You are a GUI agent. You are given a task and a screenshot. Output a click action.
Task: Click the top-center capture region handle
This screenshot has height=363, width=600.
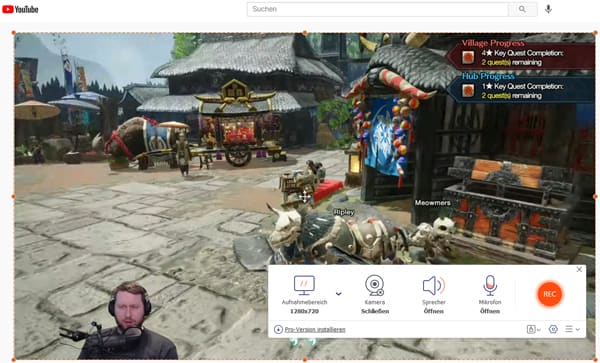pos(305,33)
